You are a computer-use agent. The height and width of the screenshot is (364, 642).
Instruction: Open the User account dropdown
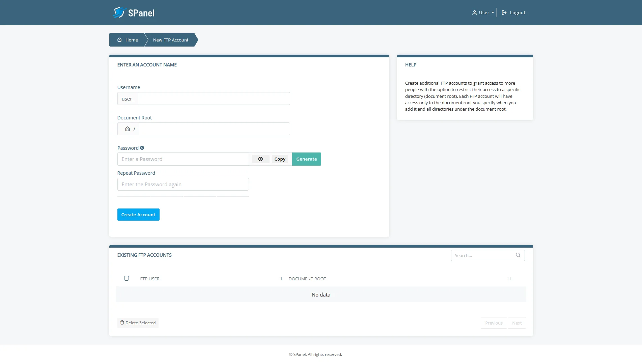coord(483,12)
